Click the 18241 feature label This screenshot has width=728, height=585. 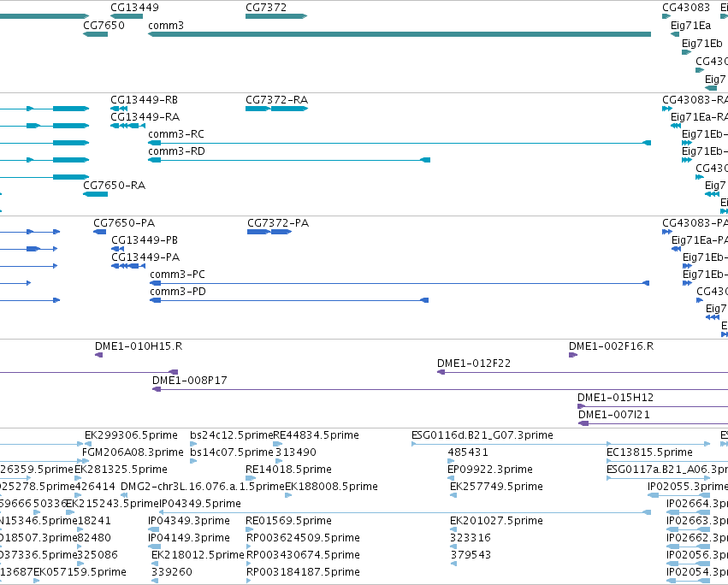coord(94,521)
